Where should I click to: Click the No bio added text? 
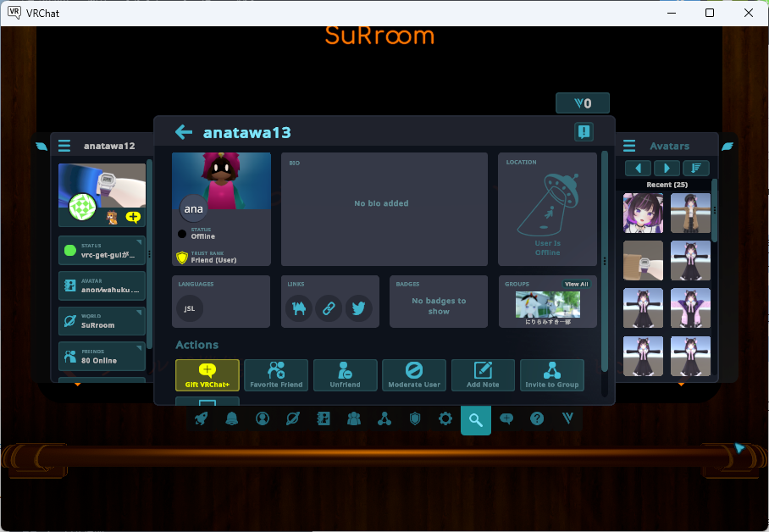pos(381,203)
